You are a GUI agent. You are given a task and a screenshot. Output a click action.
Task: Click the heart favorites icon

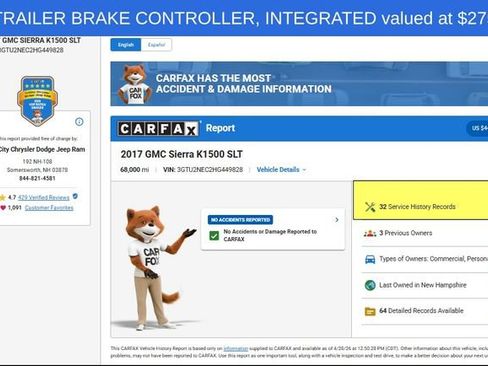(x=3, y=208)
